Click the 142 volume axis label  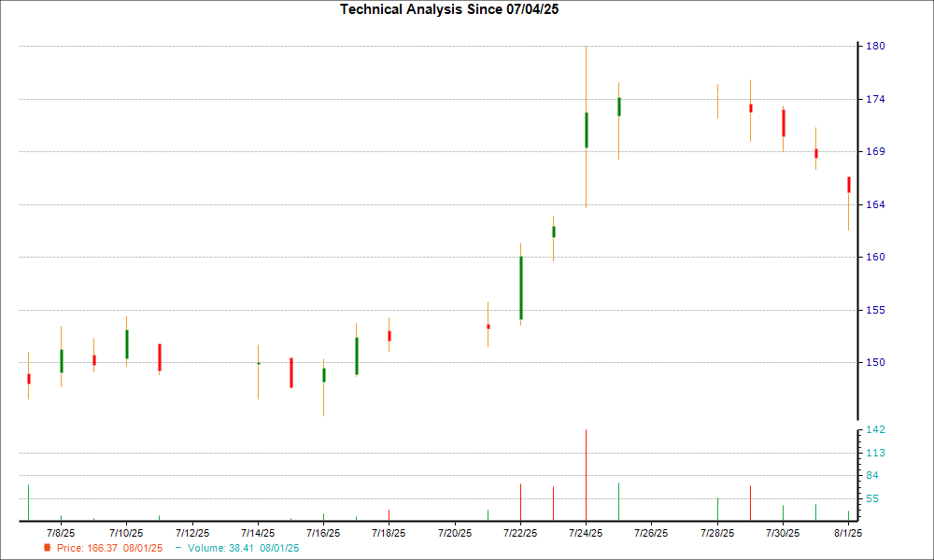[875, 429]
